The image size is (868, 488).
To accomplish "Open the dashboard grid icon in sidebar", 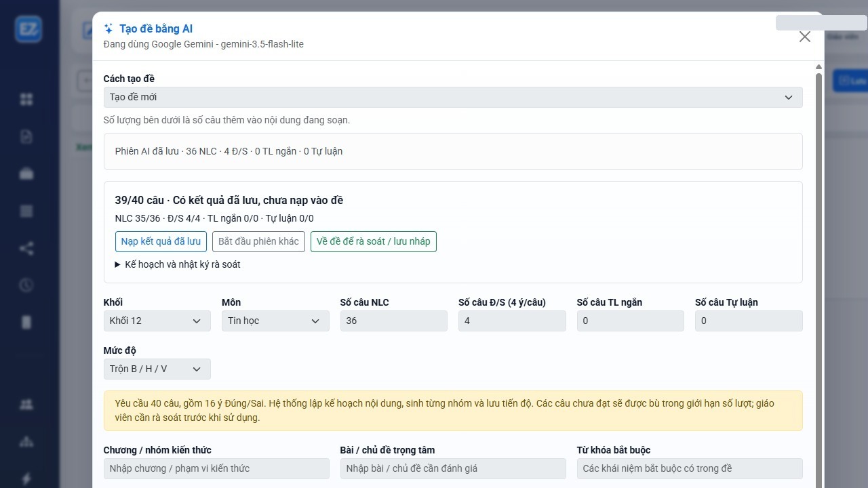I will pyautogui.click(x=26, y=100).
